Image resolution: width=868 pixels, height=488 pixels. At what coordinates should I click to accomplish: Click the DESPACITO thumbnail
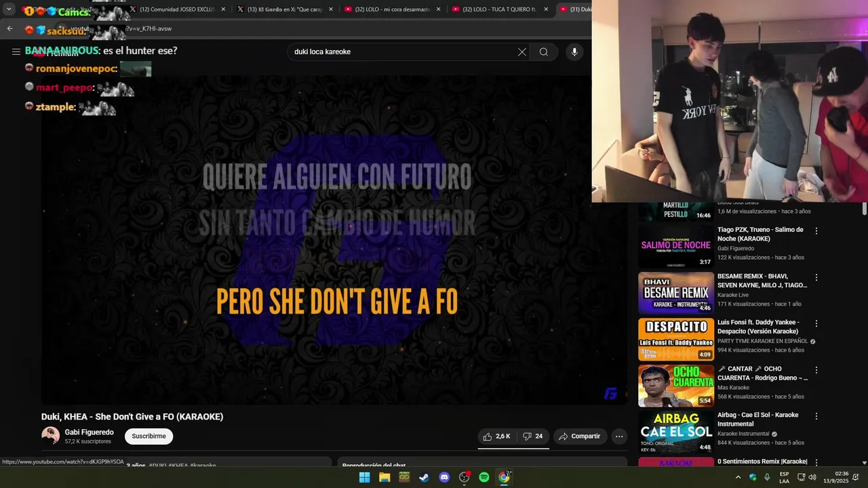coord(676,339)
